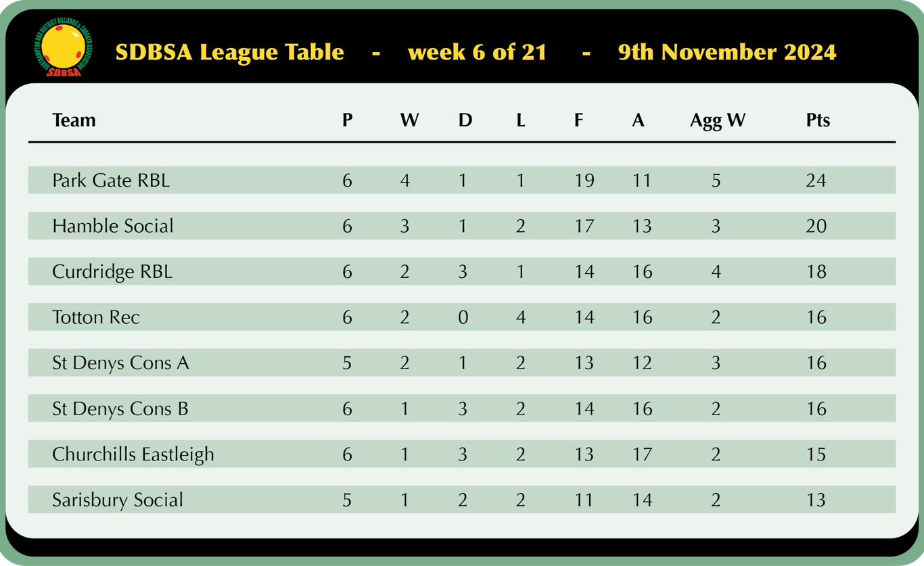Viewport: 924px width, 566px height.
Task: Click the Agg W column header
Action: tap(718, 120)
